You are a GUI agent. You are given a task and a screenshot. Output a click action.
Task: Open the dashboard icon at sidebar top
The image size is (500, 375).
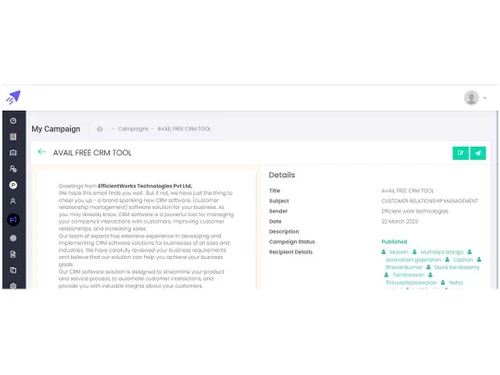[13, 121]
